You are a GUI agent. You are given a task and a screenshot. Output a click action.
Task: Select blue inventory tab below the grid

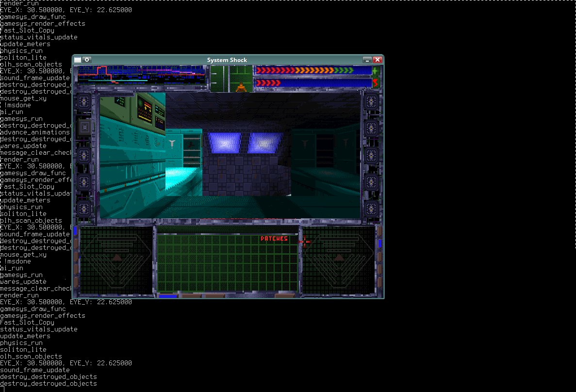(168, 296)
